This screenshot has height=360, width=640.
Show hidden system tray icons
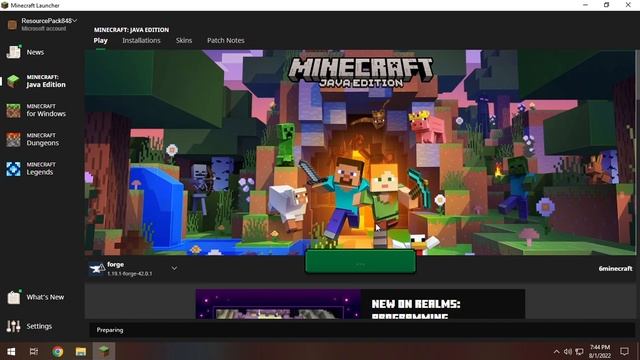tap(556, 351)
